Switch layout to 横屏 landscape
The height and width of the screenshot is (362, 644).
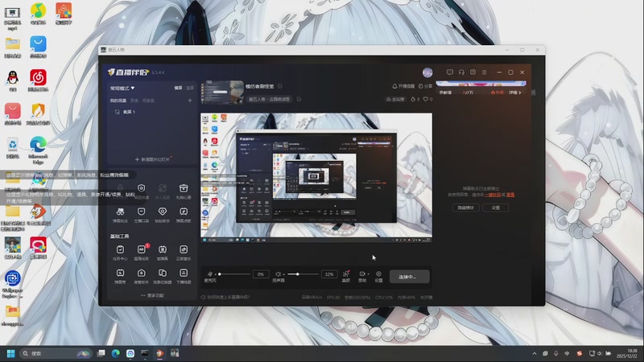point(178,88)
